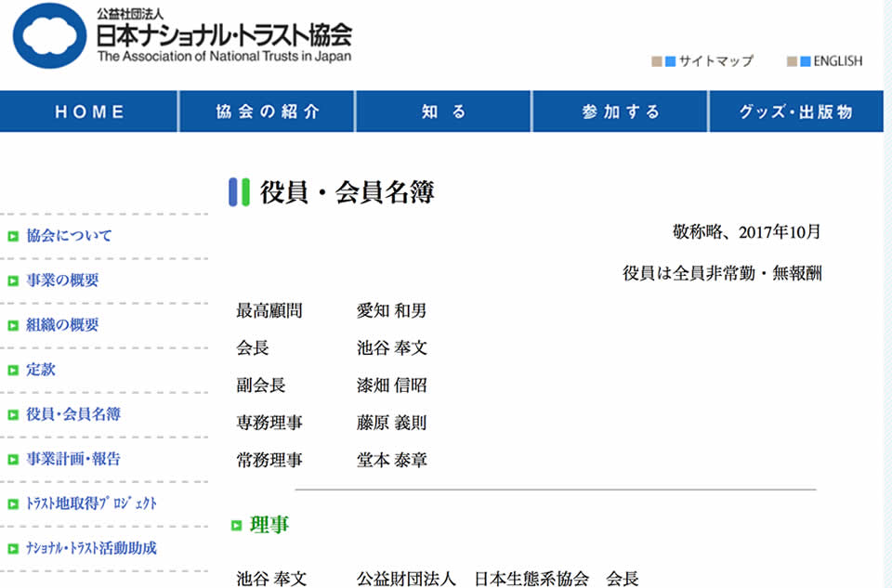Click the green arrow icon beside 事業の概要

[x=13, y=281]
